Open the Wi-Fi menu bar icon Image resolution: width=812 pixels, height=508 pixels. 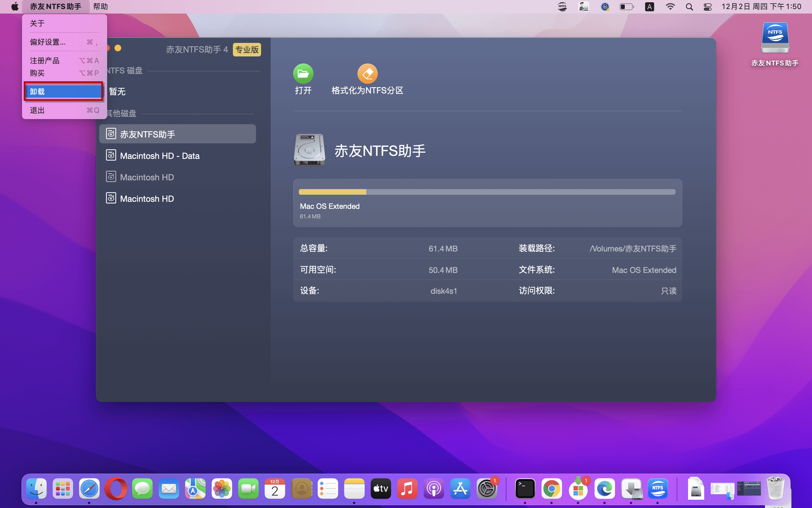pos(670,7)
